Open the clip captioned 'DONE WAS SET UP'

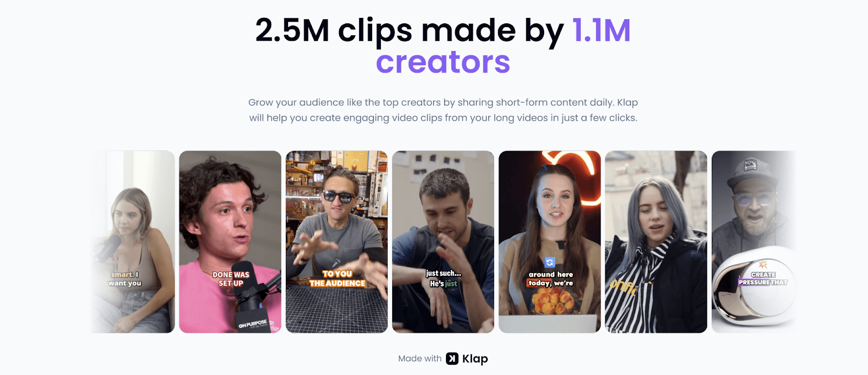[230, 242]
